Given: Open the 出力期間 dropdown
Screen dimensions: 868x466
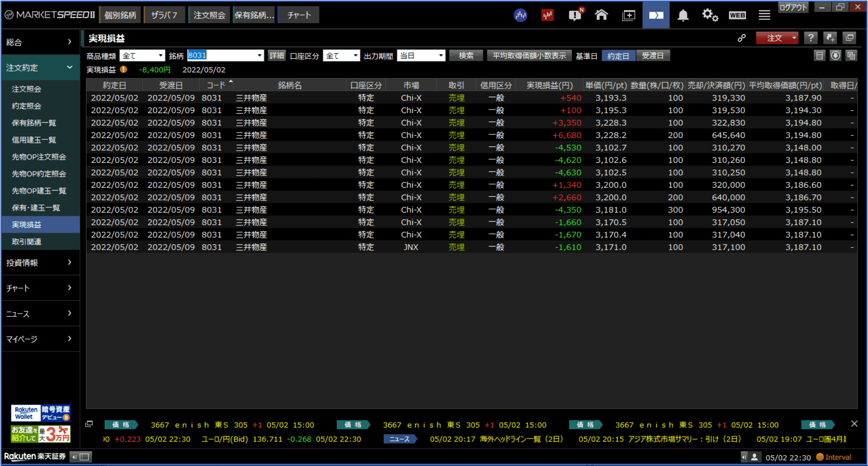Looking at the screenshot, I should click(x=421, y=56).
